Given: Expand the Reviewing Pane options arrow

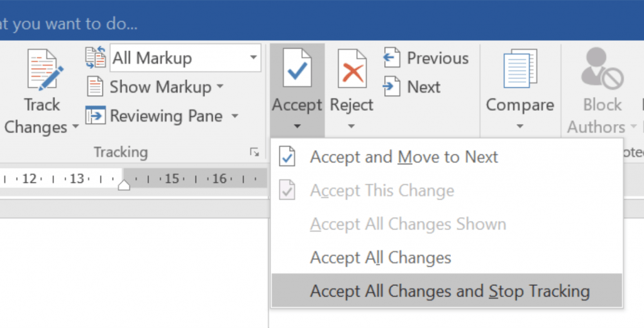Looking at the screenshot, I should tap(235, 116).
